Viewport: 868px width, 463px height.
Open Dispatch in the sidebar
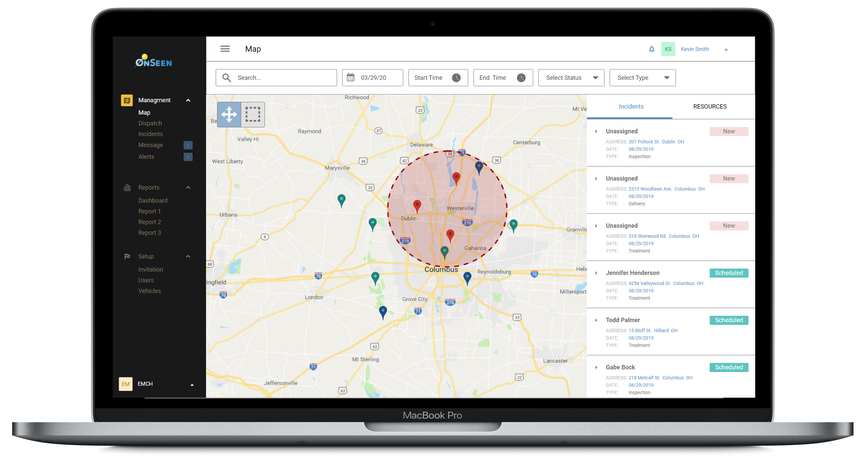[150, 123]
